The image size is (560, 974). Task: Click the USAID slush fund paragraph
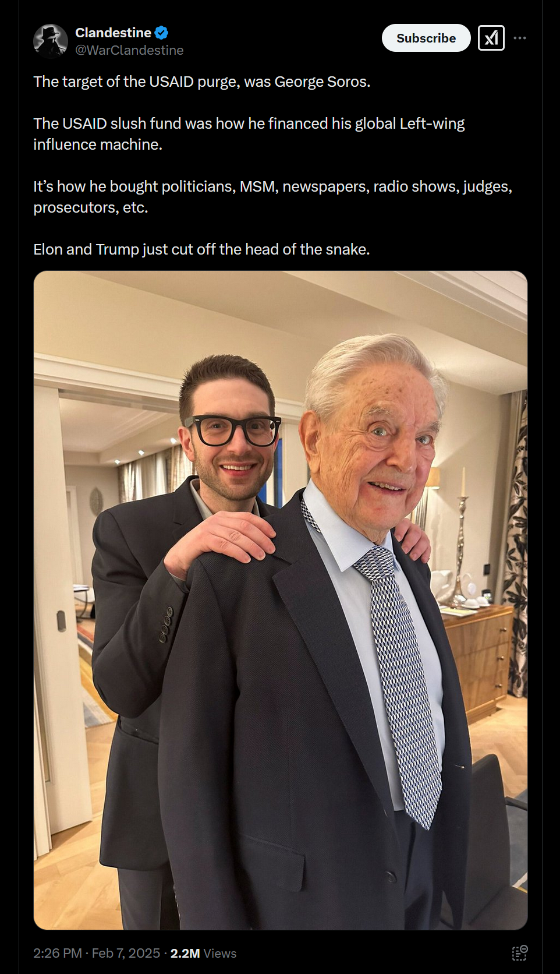[x=249, y=134]
